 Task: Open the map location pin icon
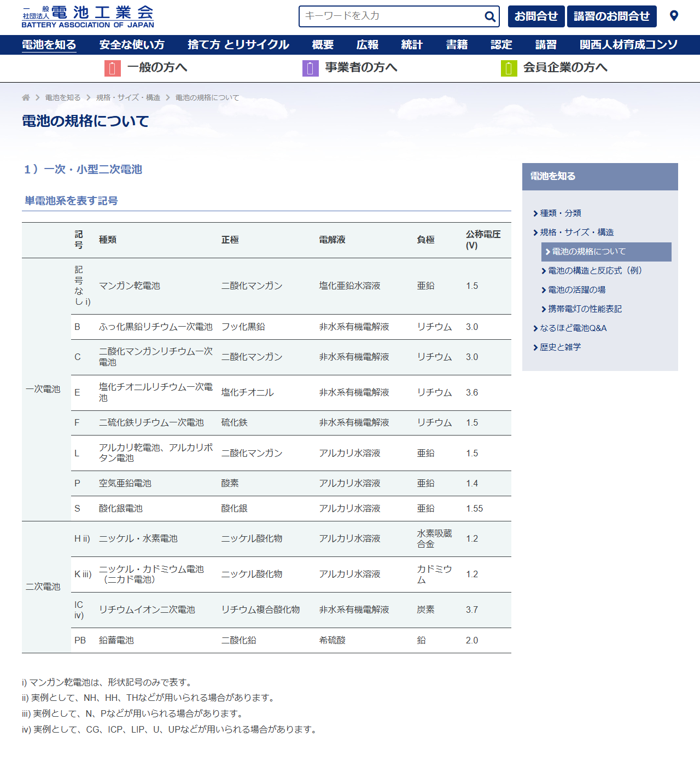click(674, 16)
